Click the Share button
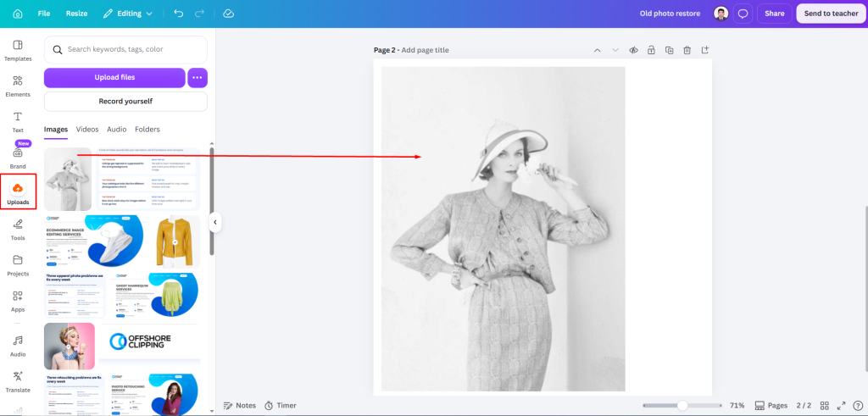 pyautogui.click(x=775, y=14)
